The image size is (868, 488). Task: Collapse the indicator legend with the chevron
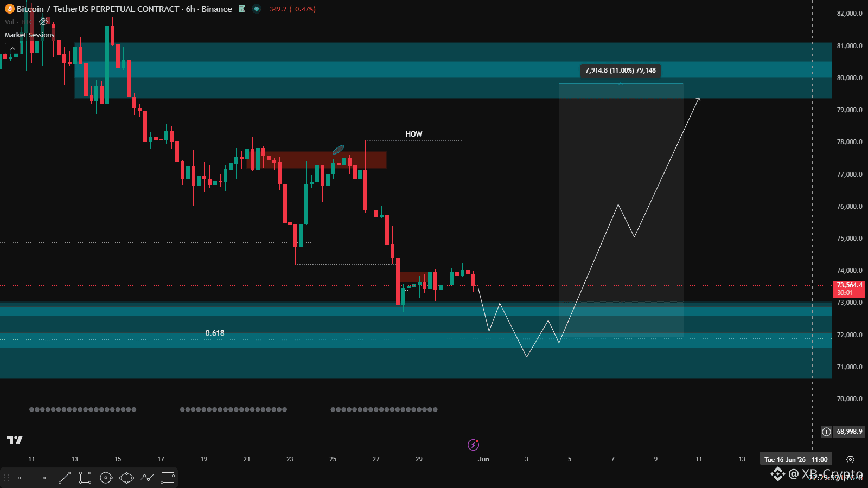coord(12,49)
